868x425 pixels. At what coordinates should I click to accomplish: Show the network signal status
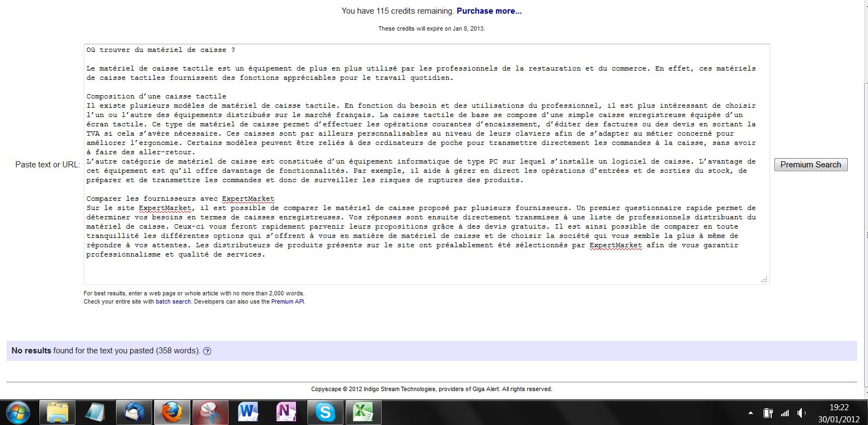[x=785, y=413]
